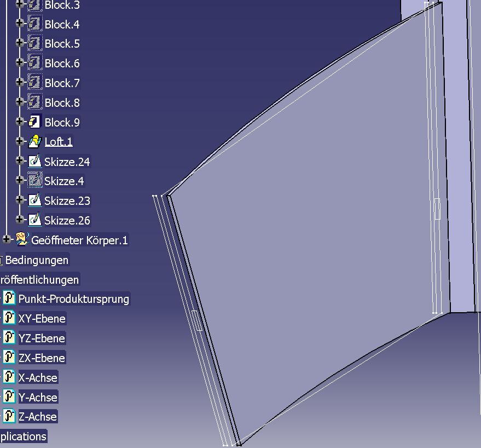Select the Veröffentlichungen tree entry
The height and width of the screenshot is (448, 481).
[x=39, y=279]
